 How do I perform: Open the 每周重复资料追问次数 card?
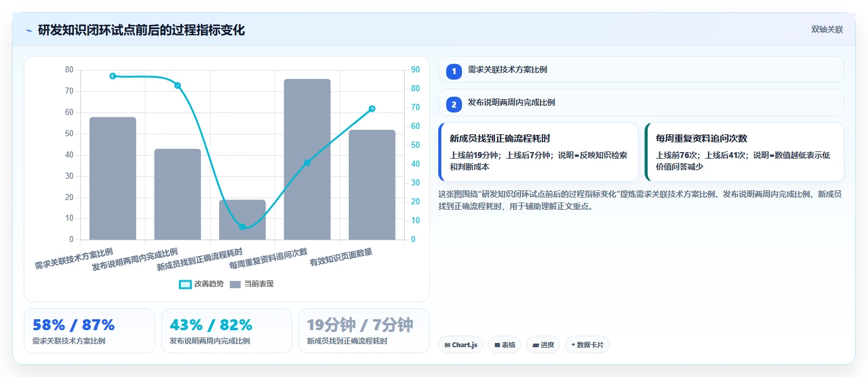tap(744, 152)
